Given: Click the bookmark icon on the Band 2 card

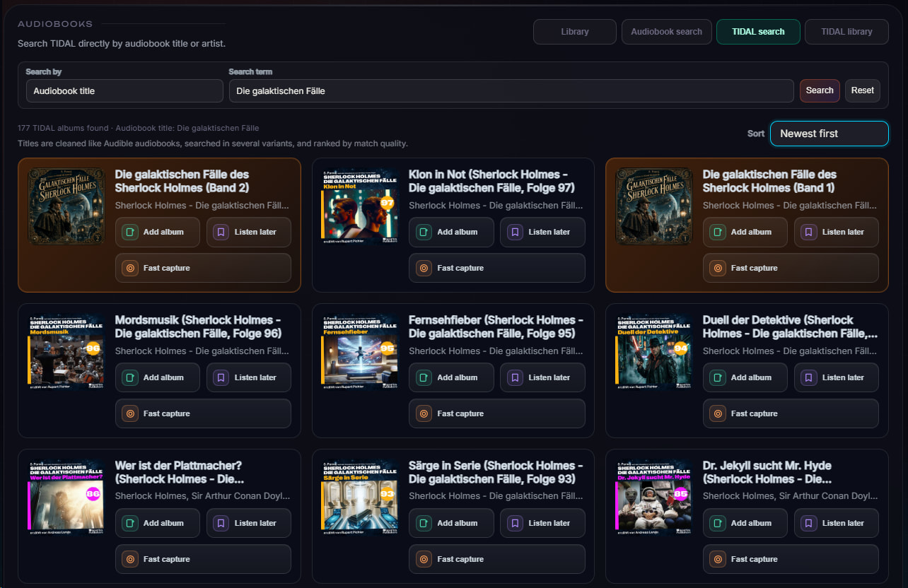Looking at the screenshot, I should (221, 232).
